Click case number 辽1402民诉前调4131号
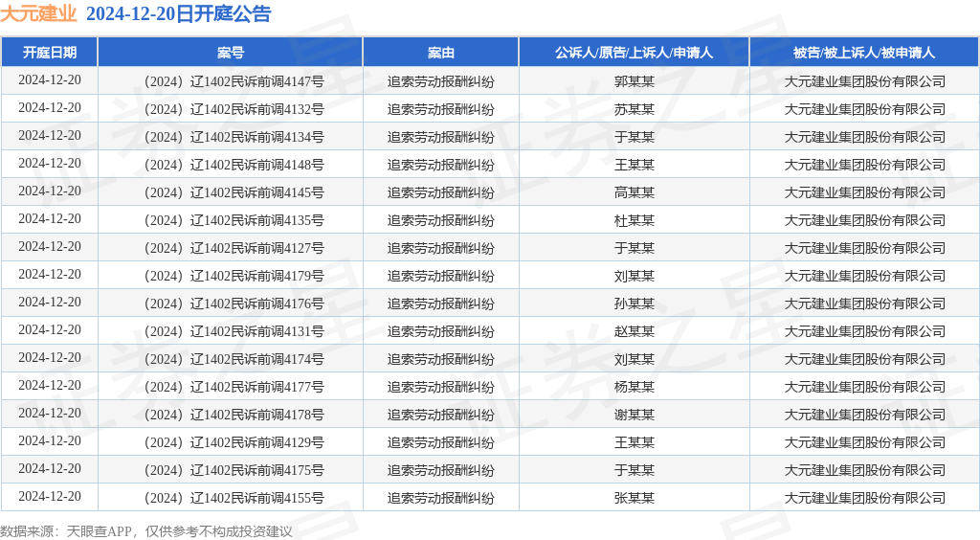 point(256,331)
